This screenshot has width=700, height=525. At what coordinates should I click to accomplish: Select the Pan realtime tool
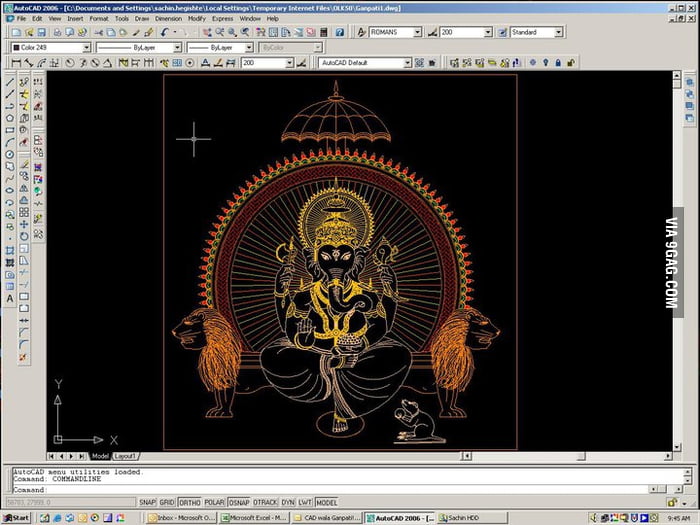click(x=207, y=32)
